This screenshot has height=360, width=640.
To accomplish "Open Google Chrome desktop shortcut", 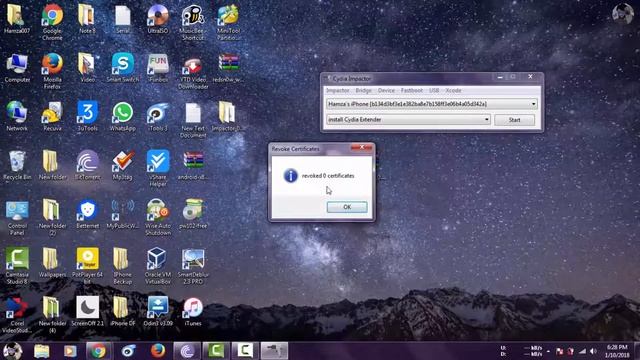I will (x=52, y=22).
